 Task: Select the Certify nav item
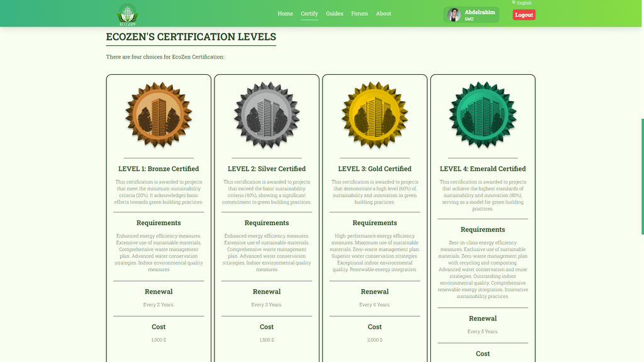tap(309, 14)
